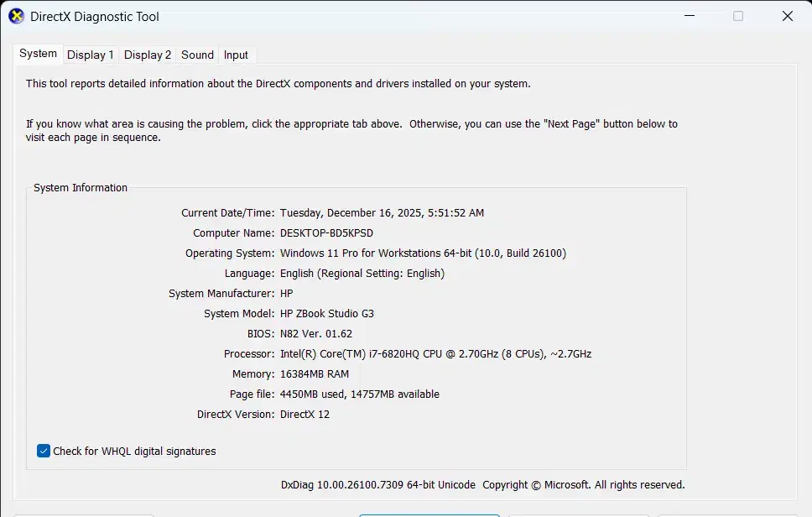Click the DirectX icon in the title bar

point(16,16)
